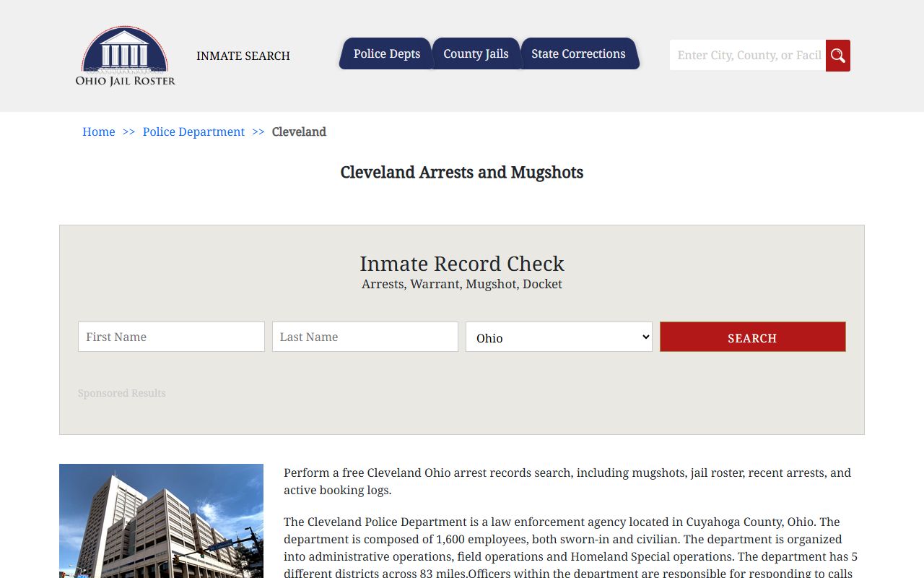Click the Cleveland Arrests and Mugshots heading
The image size is (924, 578).
pos(462,172)
